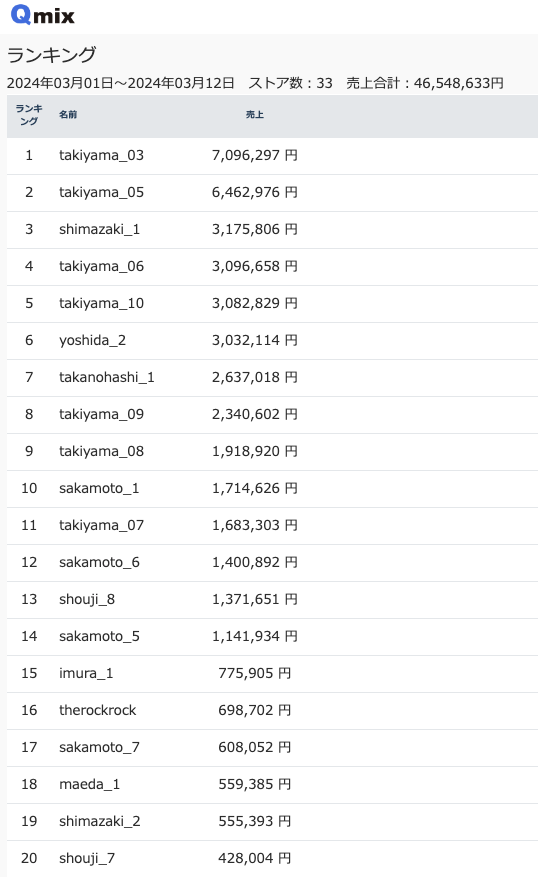Click maeda_1 in the list
Viewport: 538px width, 877px height.
89,784
